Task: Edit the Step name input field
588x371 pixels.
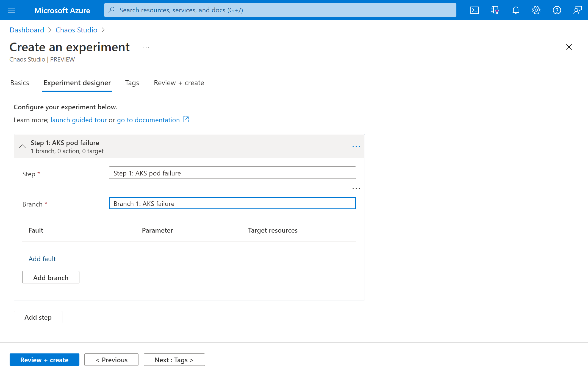Action: pyautogui.click(x=232, y=172)
